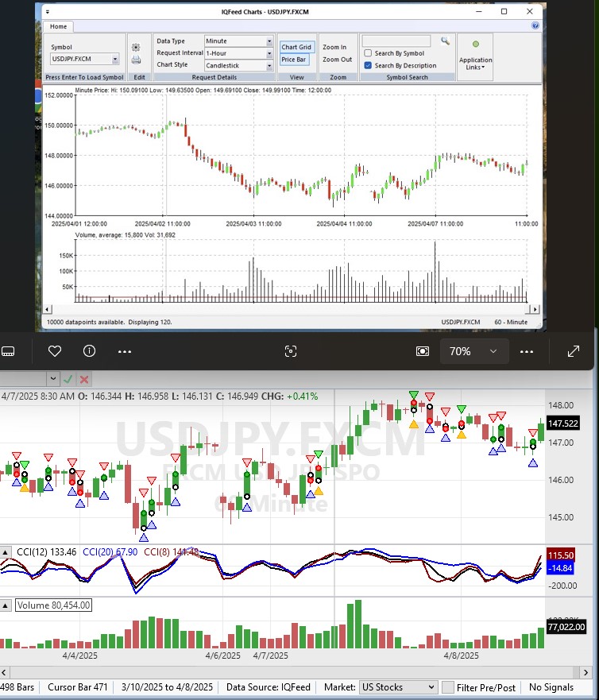Uncheck the Search By Description checkbox
The height and width of the screenshot is (700, 599).
tap(369, 66)
